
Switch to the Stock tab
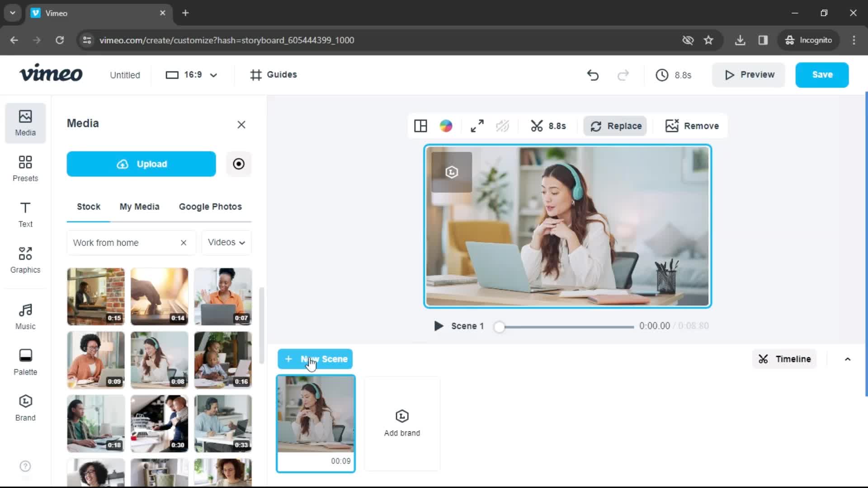pyautogui.click(x=89, y=207)
